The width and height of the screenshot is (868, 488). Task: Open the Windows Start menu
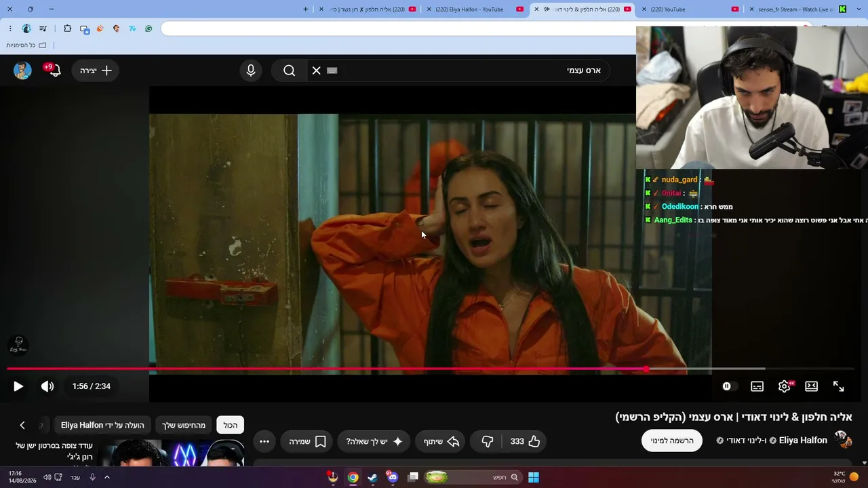[x=534, y=477]
